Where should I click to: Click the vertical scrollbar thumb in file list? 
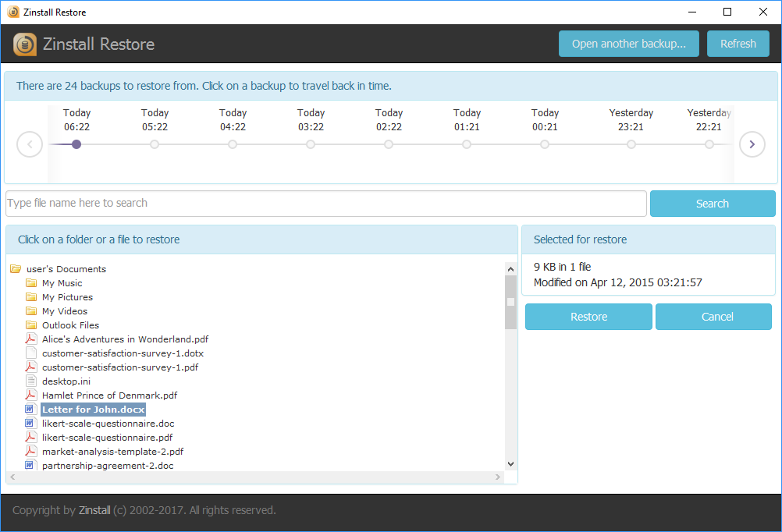[510, 302]
